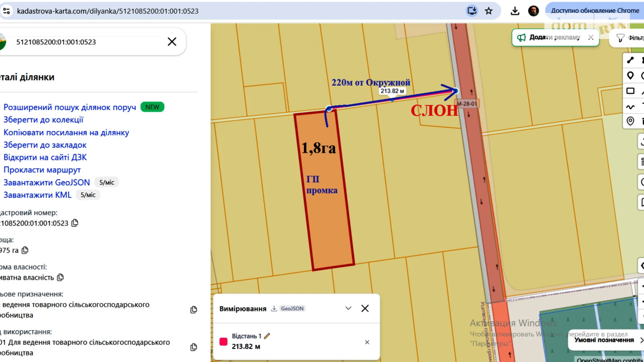Download the measurement as GeoJSON
Image resolution: width=644 pixels, height=362 pixels.
(x=288, y=308)
